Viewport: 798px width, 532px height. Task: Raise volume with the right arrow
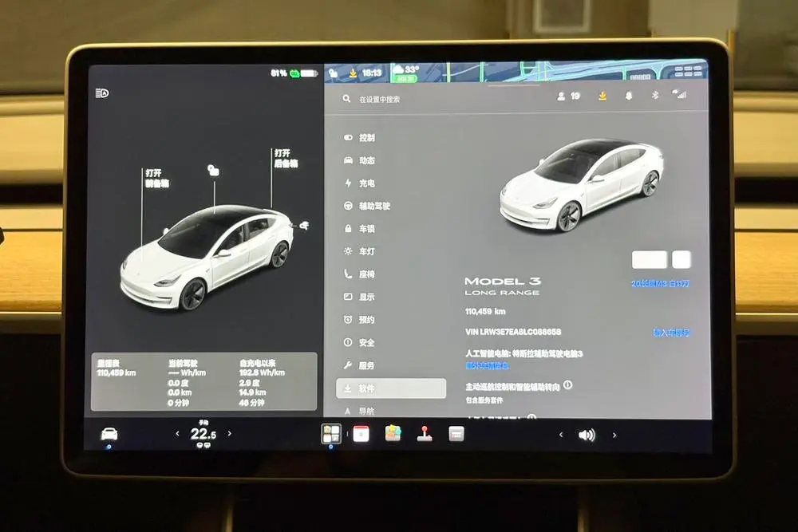[x=614, y=435]
